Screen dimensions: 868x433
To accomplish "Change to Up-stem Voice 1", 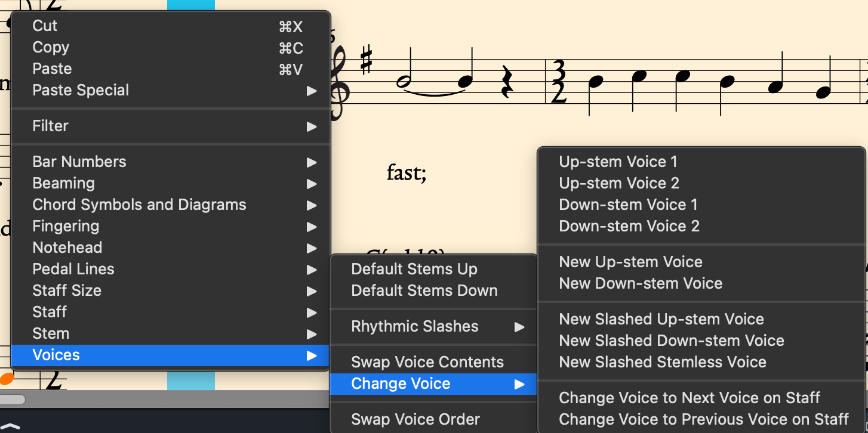I will point(618,162).
